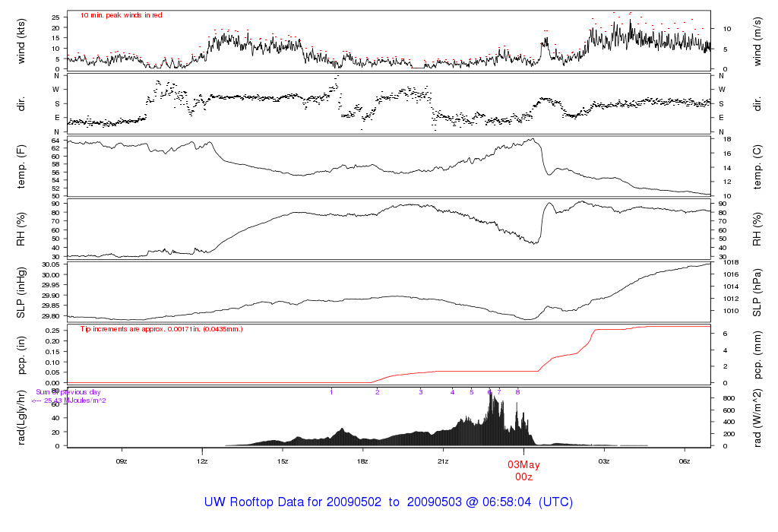This screenshot has width=778, height=532.
Task: Click the "temp. (F)" axis label
Action: [21, 166]
